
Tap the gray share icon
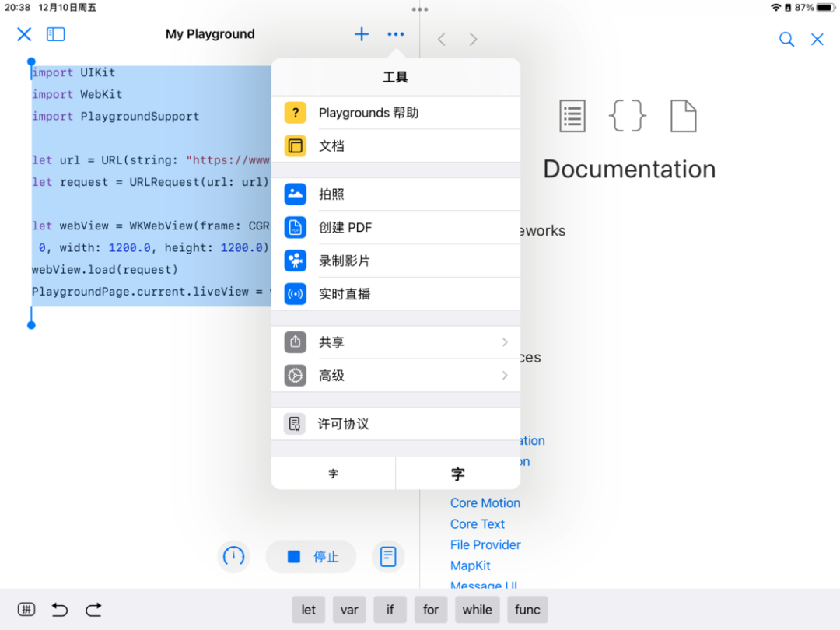pos(296,342)
